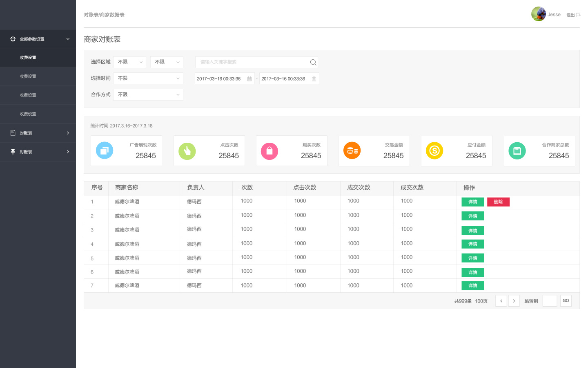Focus the keyword search input field
This screenshot has width=588, height=368.
pyautogui.click(x=256, y=62)
